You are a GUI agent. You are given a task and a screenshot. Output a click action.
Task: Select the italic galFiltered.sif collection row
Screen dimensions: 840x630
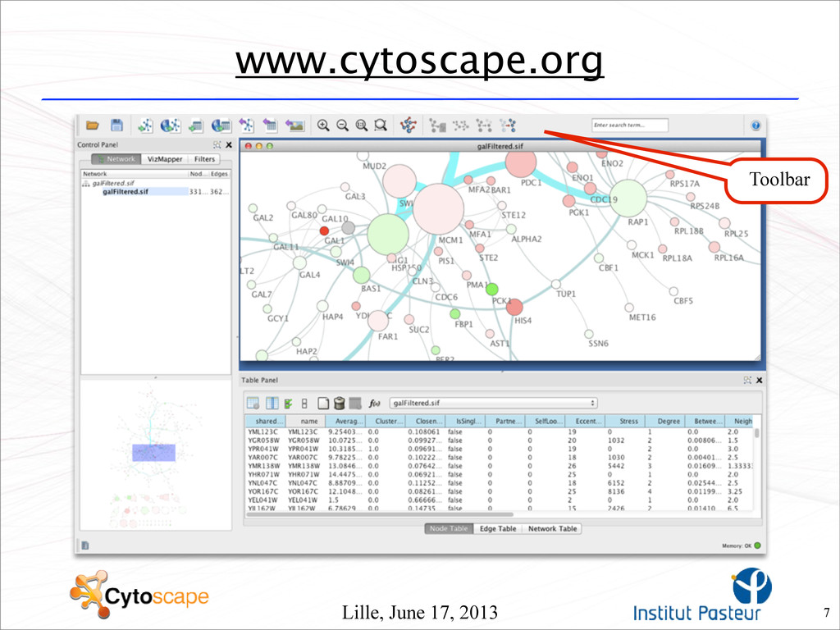tap(113, 183)
